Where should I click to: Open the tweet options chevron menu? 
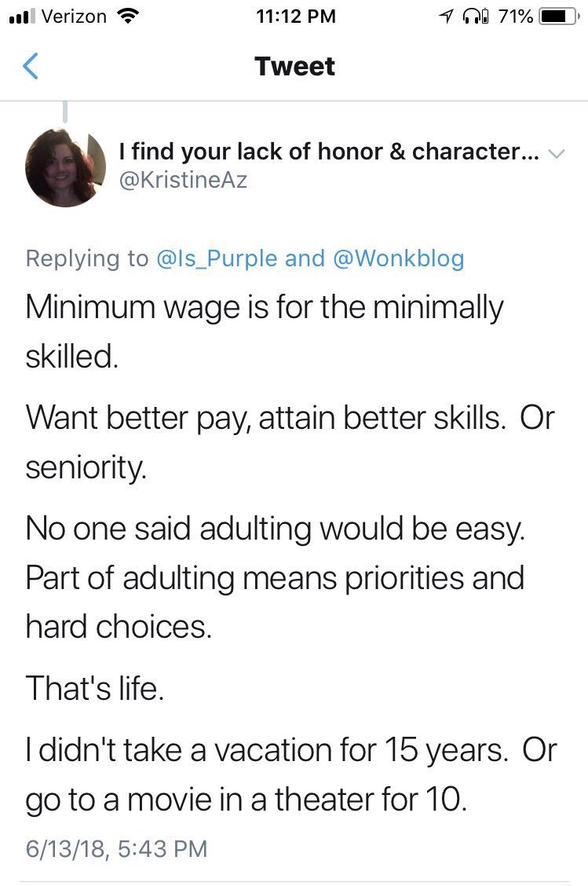pyautogui.click(x=555, y=153)
